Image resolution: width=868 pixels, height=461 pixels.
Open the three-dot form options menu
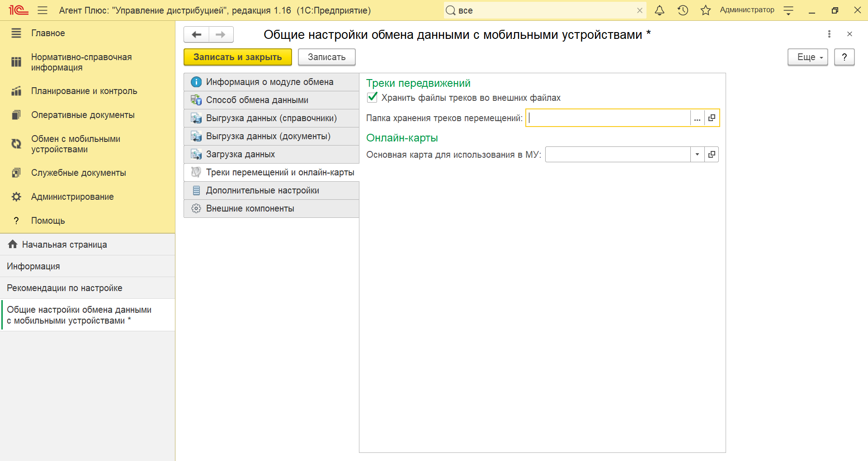(829, 34)
